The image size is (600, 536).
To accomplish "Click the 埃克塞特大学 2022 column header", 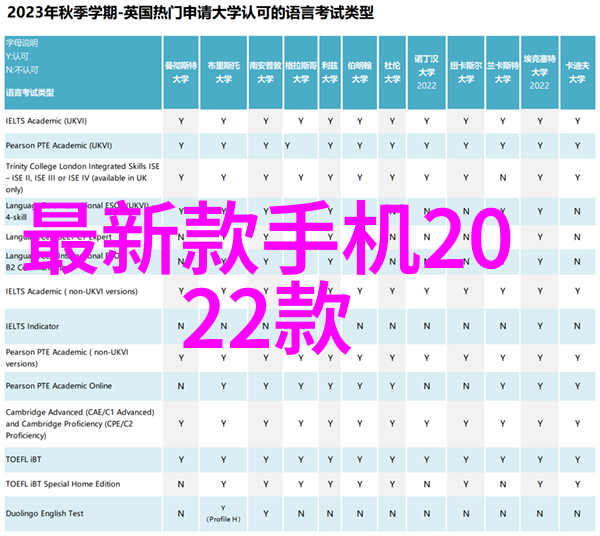I will [x=540, y=72].
